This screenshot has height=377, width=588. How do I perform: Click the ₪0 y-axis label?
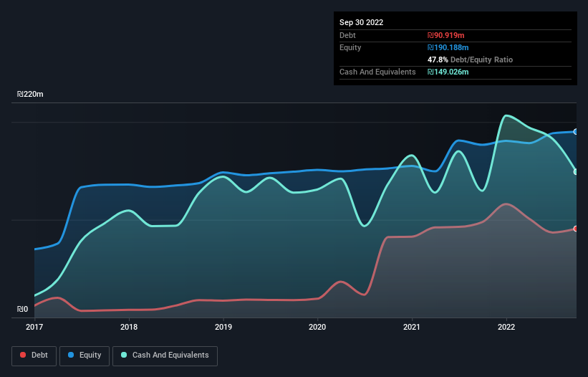click(x=22, y=309)
